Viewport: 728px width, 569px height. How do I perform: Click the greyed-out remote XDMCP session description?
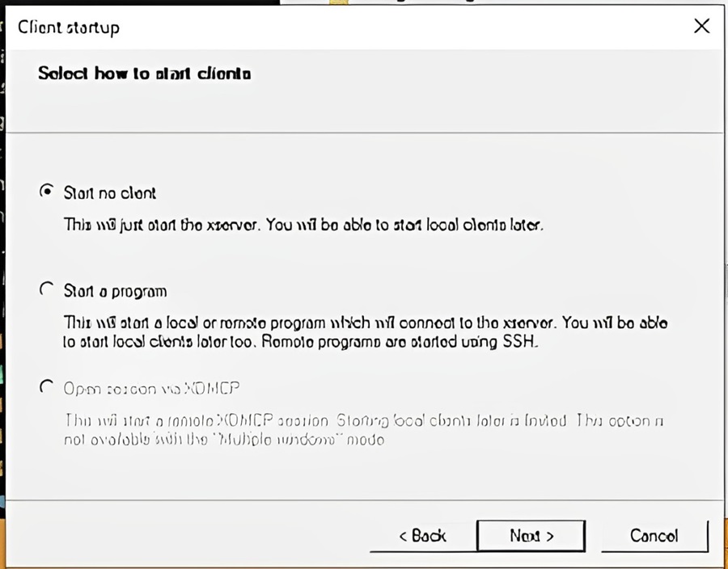364,421
